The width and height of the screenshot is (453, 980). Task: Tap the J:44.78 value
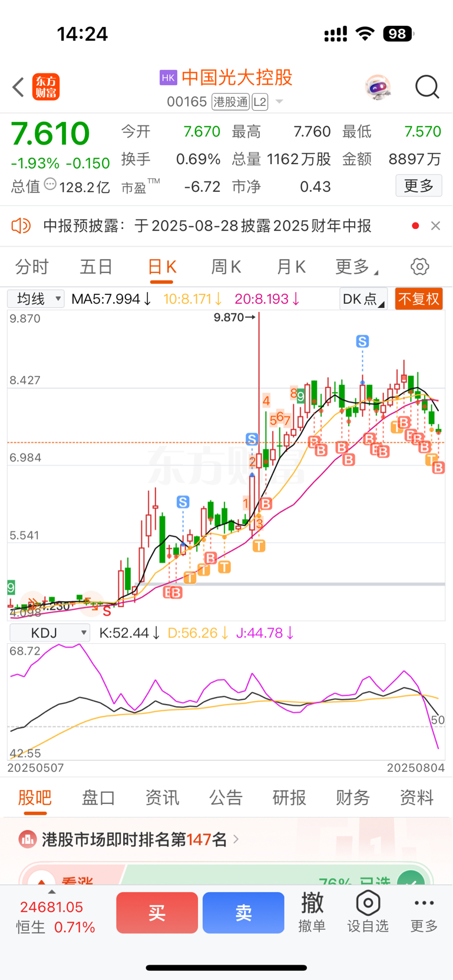[x=264, y=633]
